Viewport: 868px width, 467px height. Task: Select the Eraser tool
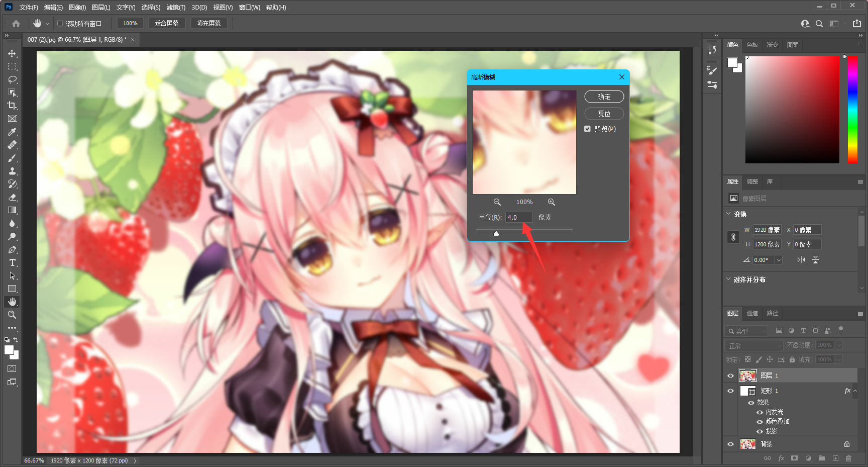[x=12, y=197]
